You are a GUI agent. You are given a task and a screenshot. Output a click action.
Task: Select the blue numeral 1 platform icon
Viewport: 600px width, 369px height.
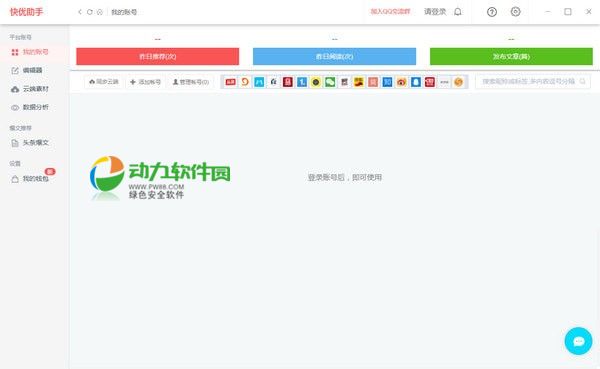(302, 82)
